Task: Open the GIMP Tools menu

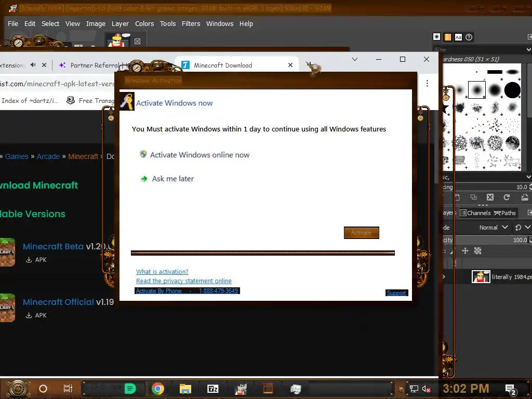Action: [x=168, y=23]
